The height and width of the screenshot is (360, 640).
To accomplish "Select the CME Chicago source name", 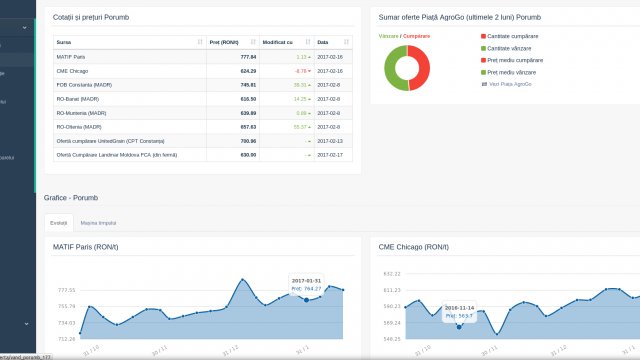I will point(72,71).
